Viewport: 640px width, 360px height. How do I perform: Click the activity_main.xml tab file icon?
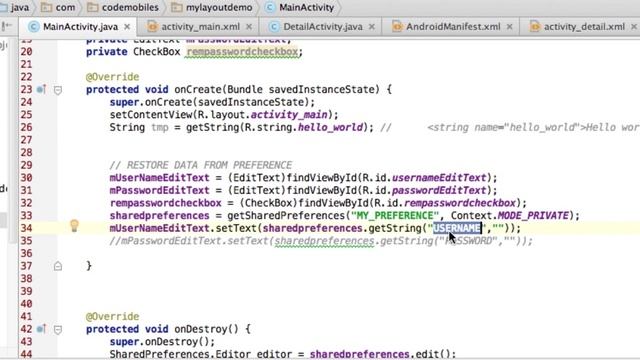pos(152,27)
